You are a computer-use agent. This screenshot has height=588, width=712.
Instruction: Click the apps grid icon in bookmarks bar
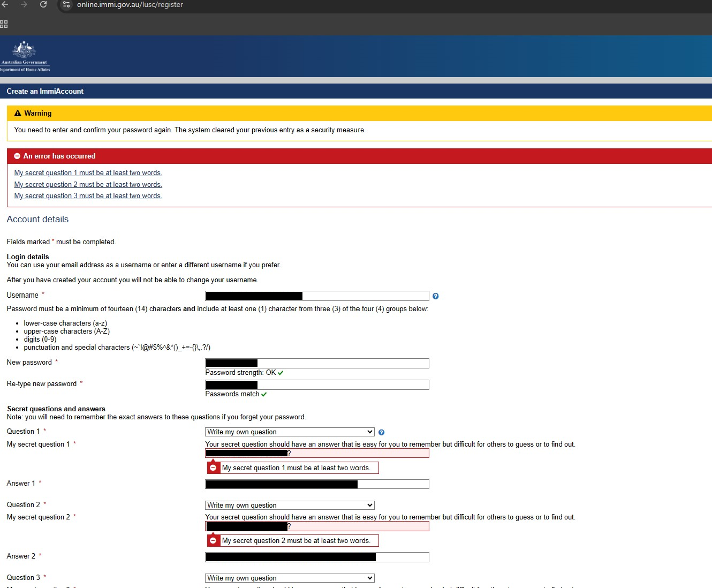pyautogui.click(x=4, y=24)
